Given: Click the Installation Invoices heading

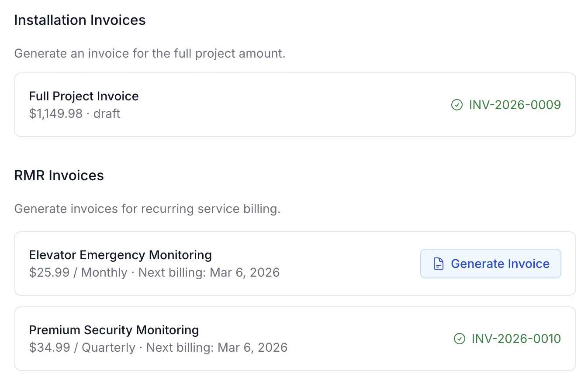Looking at the screenshot, I should tap(80, 20).
